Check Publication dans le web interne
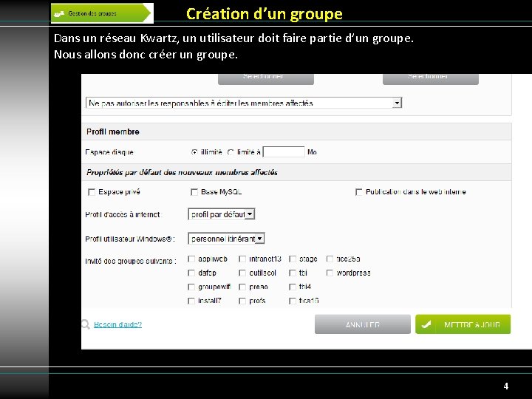 pyautogui.click(x=358, y=192)
